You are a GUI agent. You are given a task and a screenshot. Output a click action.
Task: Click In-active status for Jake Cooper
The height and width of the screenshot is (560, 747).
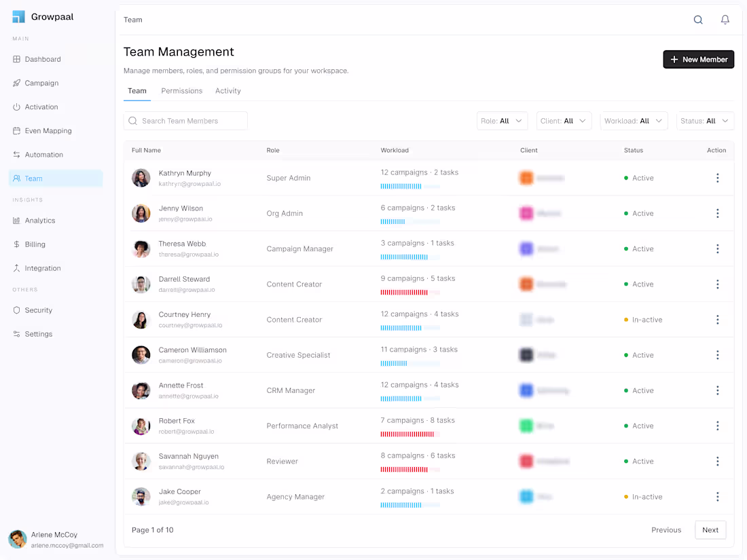coord(643,497)
